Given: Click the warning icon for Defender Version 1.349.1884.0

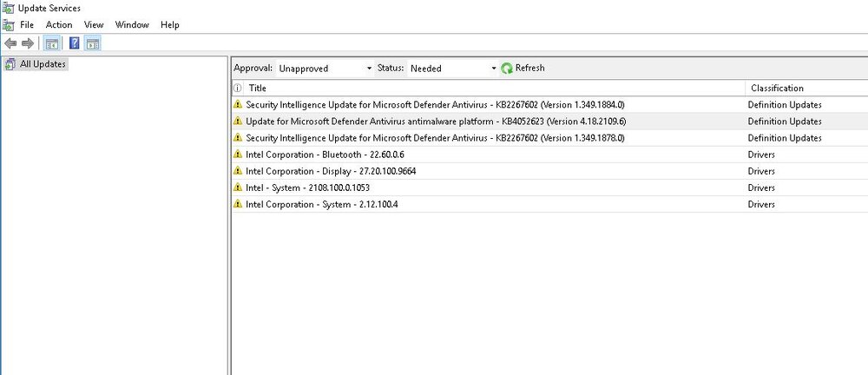Looking at the screenshot, I should point(238,104).
